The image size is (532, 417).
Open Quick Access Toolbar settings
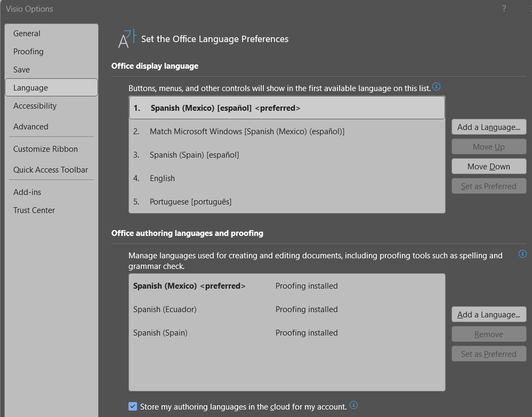pos(52,169)
